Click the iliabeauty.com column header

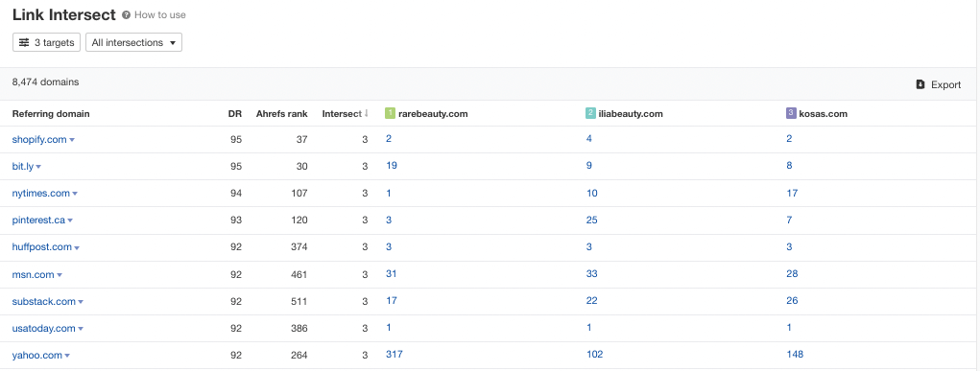pyautogui.click(x=631, y=114)
